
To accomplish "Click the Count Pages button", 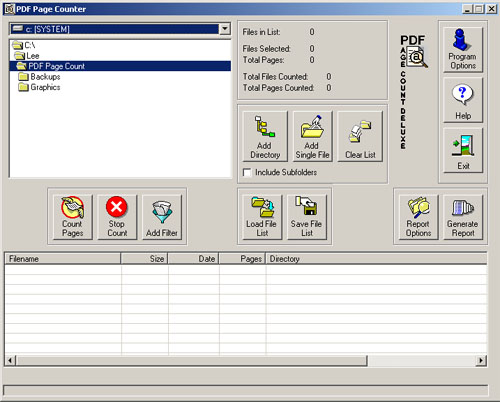I will [x=73, y=217].
